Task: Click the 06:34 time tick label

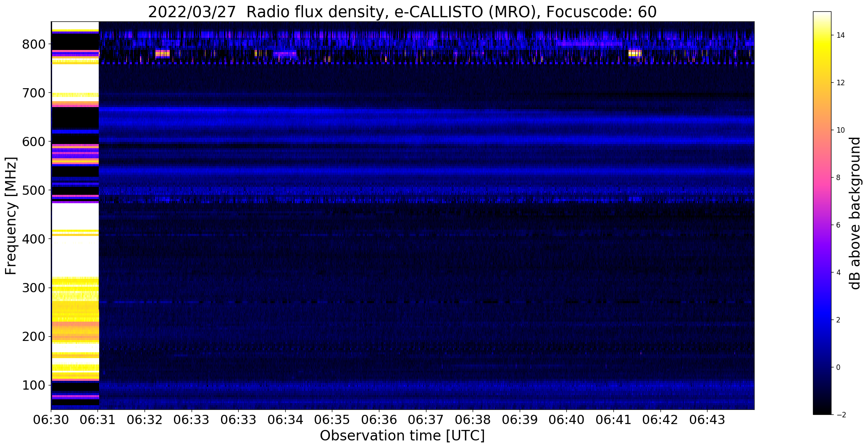Action: (286, 420)
